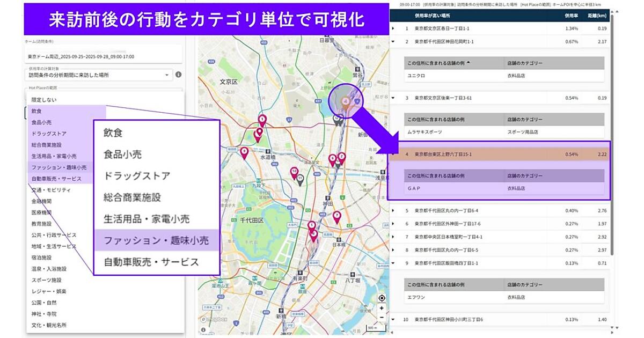
Task: Select 限定しない in the category list
Action: [44, 100]
